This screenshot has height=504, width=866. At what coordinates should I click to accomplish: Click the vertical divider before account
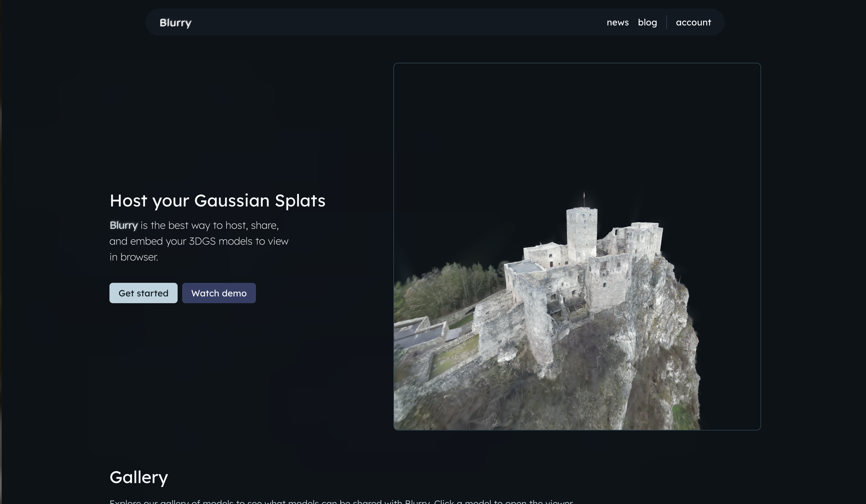[x=666, y=22]
